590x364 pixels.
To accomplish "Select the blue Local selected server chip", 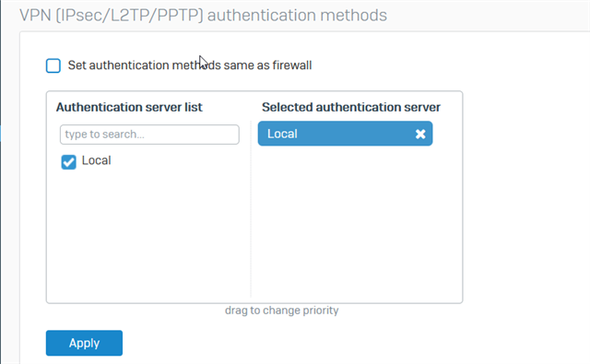I will pos(345,134).
